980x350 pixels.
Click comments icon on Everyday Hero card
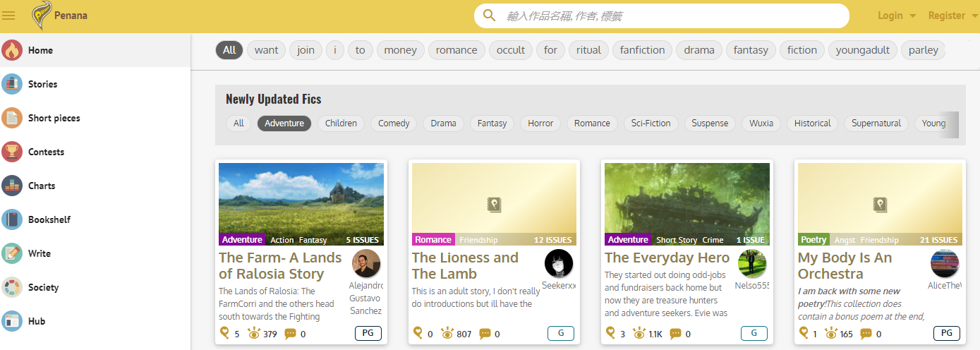point(675,334)
